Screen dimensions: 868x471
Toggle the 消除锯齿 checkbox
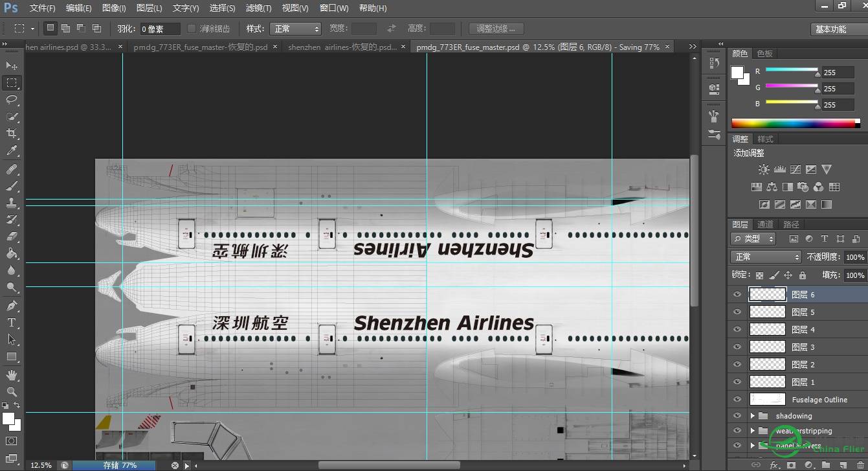[192, 29]
